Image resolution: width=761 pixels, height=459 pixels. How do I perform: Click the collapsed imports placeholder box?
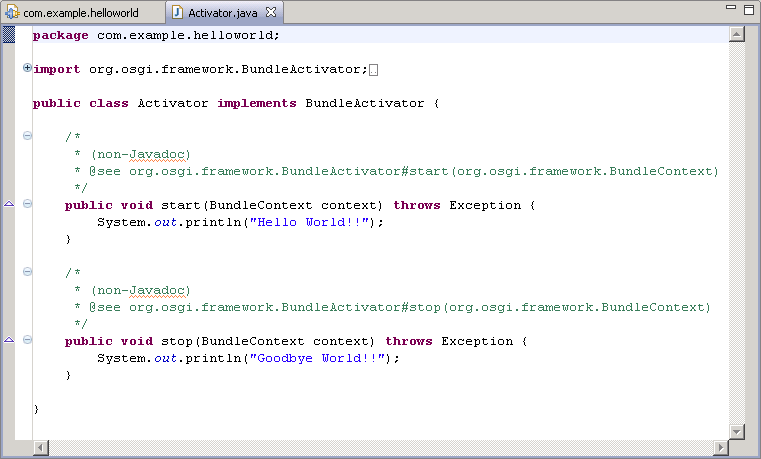coord(373,70)
